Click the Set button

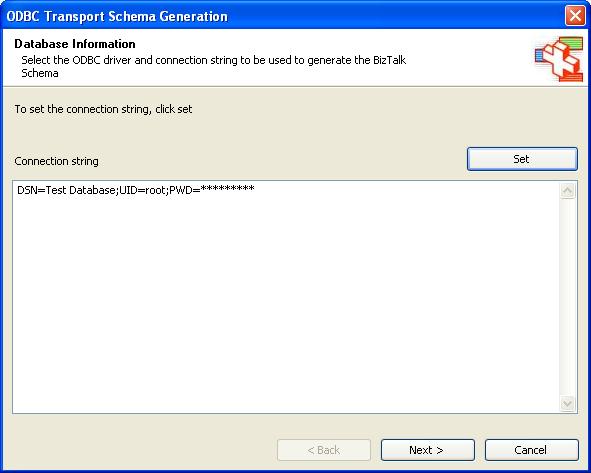(522, 159)
